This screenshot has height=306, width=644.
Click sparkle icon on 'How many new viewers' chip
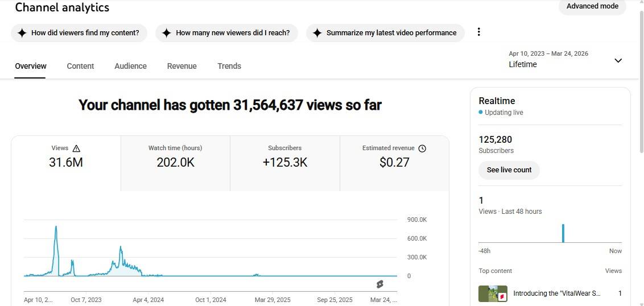pyautogui.click(x=166, y=33)
